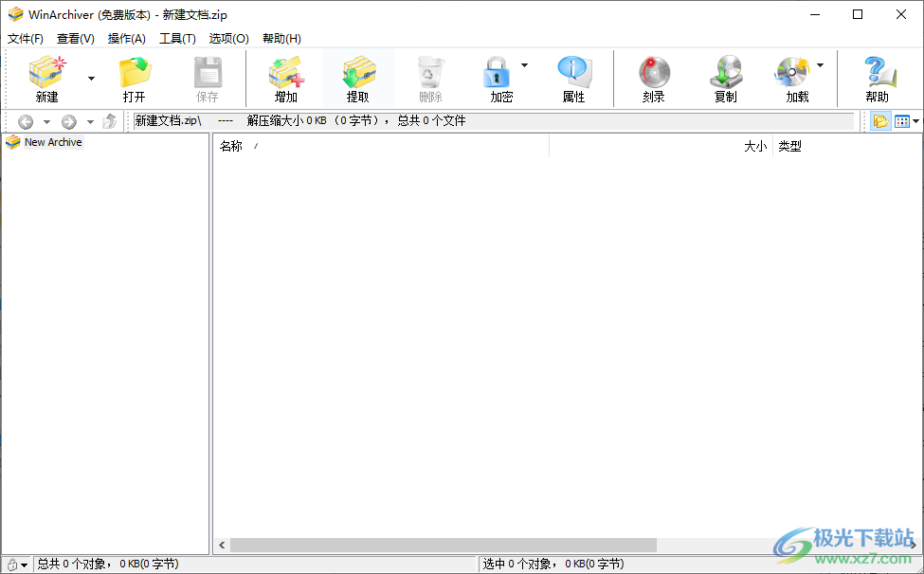Image resolution: width=924 pixels, height=574 pixels.
Task: Open the dropdown arrow beside 加载
Action: pyautogui.click(x=821, y=64)
